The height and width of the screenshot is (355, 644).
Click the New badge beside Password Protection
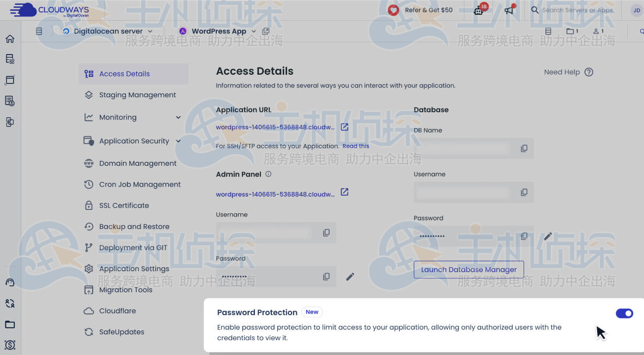tap(312, 312)
